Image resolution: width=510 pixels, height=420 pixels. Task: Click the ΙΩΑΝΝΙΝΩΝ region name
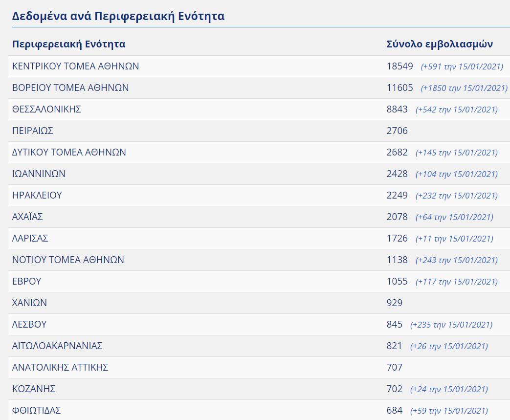pyautogui.click(x=39, y=174)
